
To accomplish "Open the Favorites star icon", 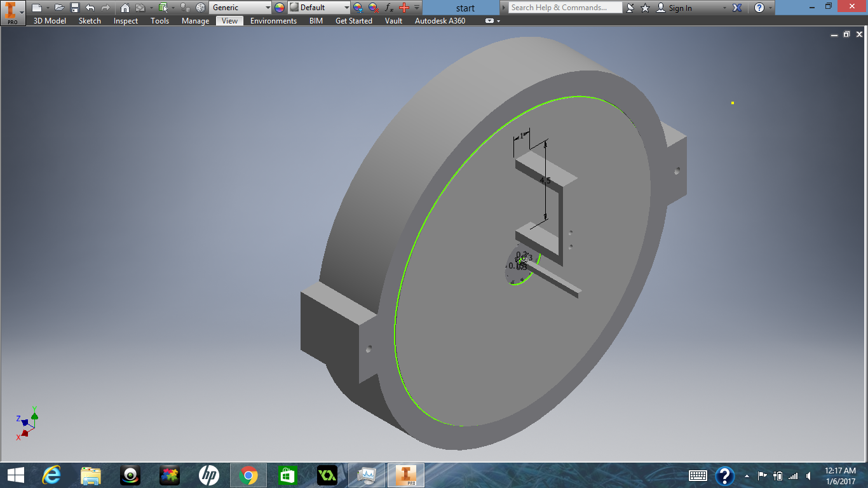I will coord(645,8).
